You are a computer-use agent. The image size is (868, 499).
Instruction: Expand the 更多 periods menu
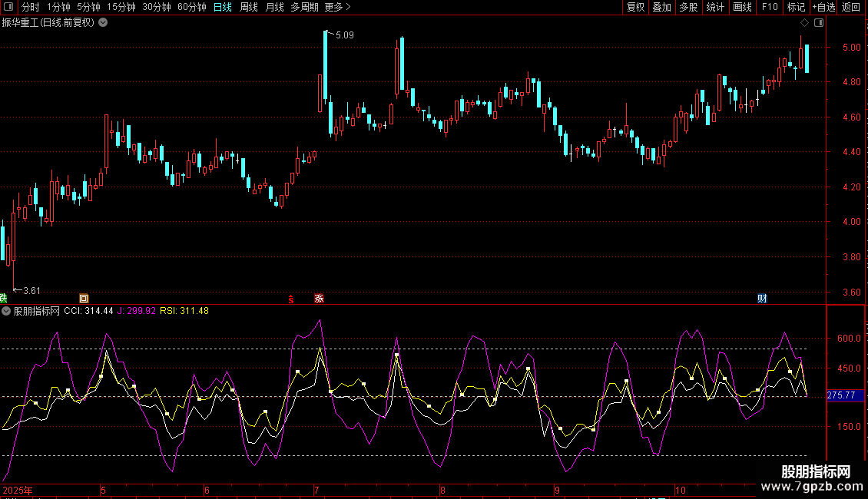(337, 7)
